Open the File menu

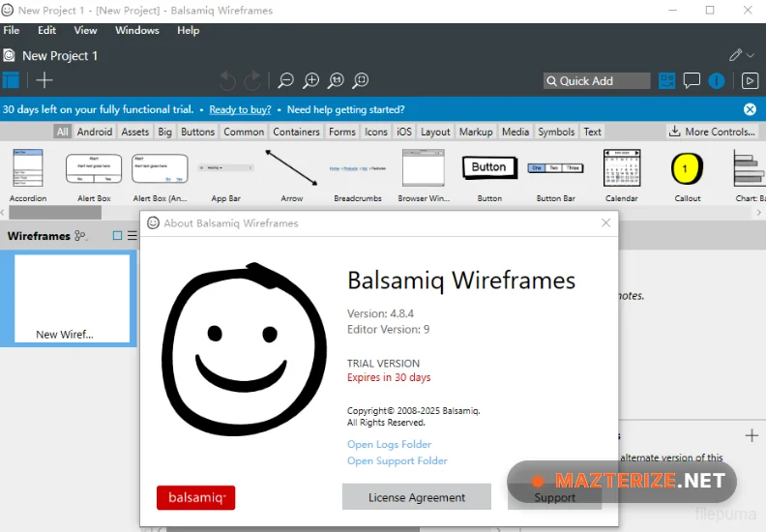tap(12, 30)
